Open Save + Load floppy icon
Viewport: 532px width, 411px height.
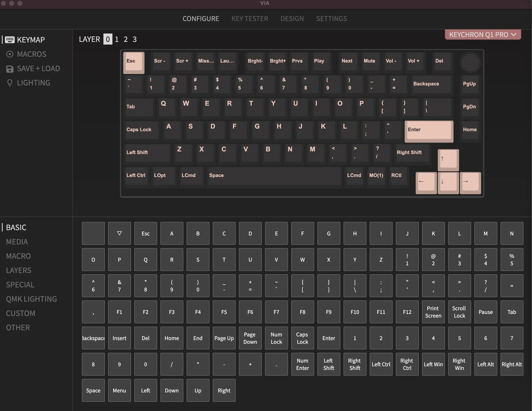point(10,69)
